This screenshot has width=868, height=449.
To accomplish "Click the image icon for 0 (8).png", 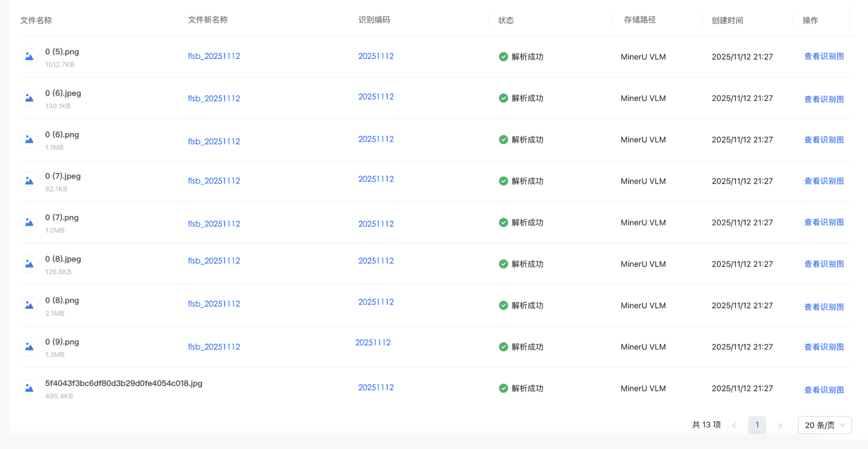I will (x=29, y=306).
